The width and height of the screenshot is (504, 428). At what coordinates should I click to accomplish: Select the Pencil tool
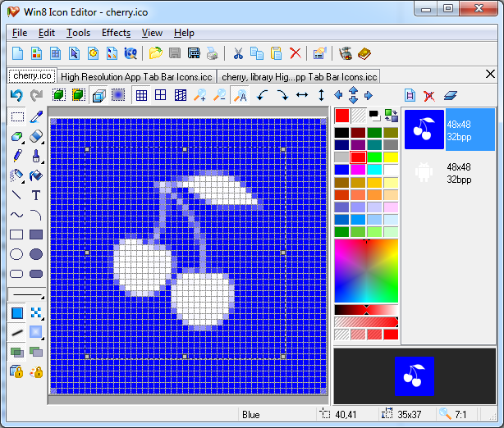(17, 156)
